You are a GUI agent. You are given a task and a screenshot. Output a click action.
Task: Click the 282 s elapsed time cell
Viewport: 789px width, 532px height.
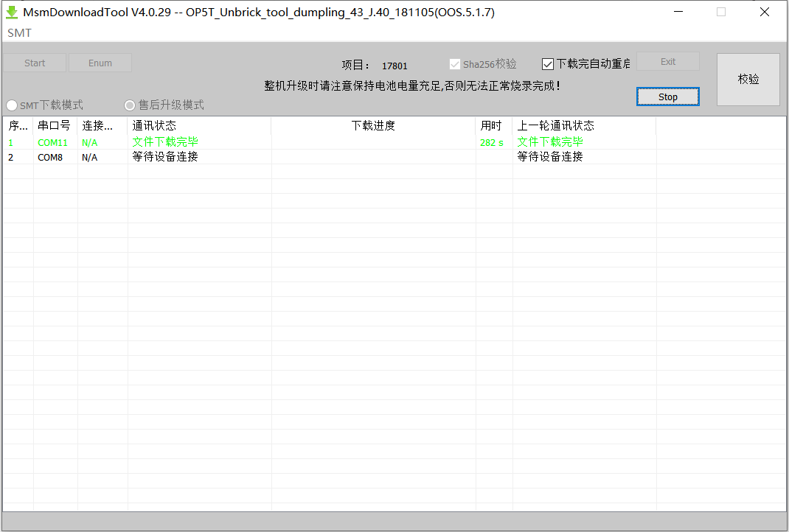492,142
